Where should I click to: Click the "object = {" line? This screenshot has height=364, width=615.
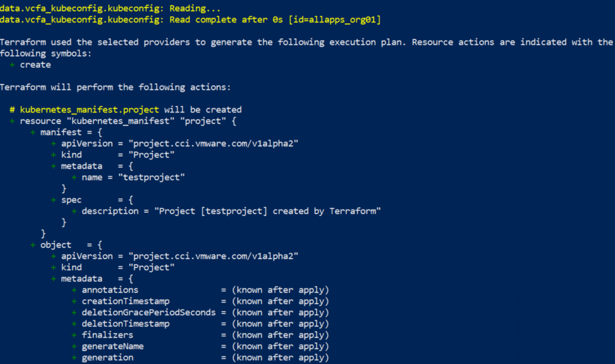tap(68, 245)
